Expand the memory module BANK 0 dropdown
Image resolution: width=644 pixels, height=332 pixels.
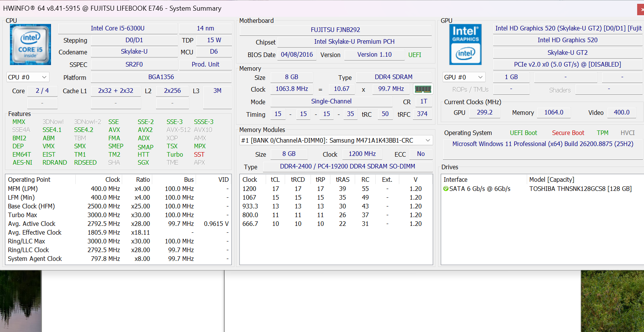coord(336,140)
